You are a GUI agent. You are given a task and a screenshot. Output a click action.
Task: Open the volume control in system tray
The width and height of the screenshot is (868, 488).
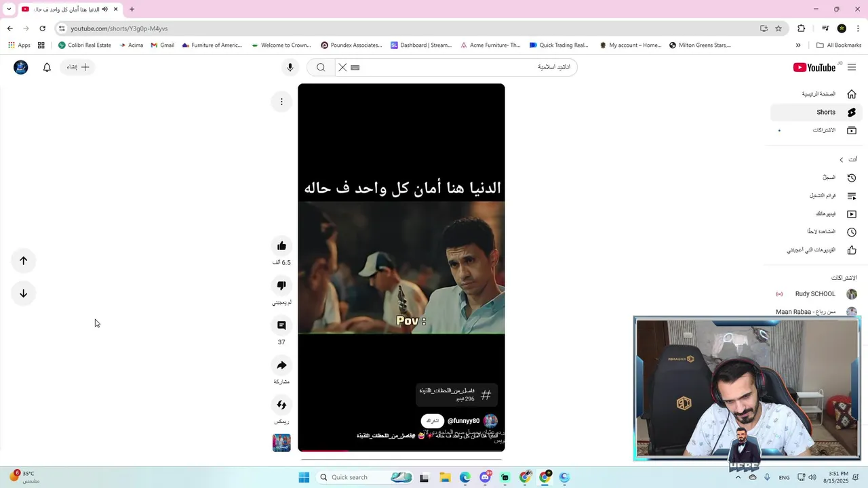(x=812, y=477)
